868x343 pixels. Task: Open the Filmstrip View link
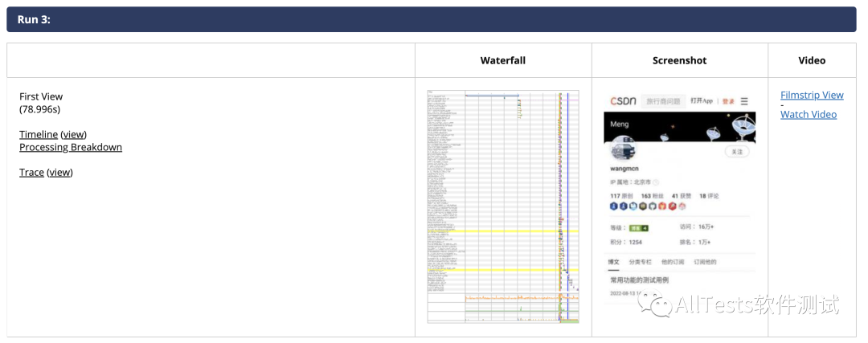coord(812,95)
